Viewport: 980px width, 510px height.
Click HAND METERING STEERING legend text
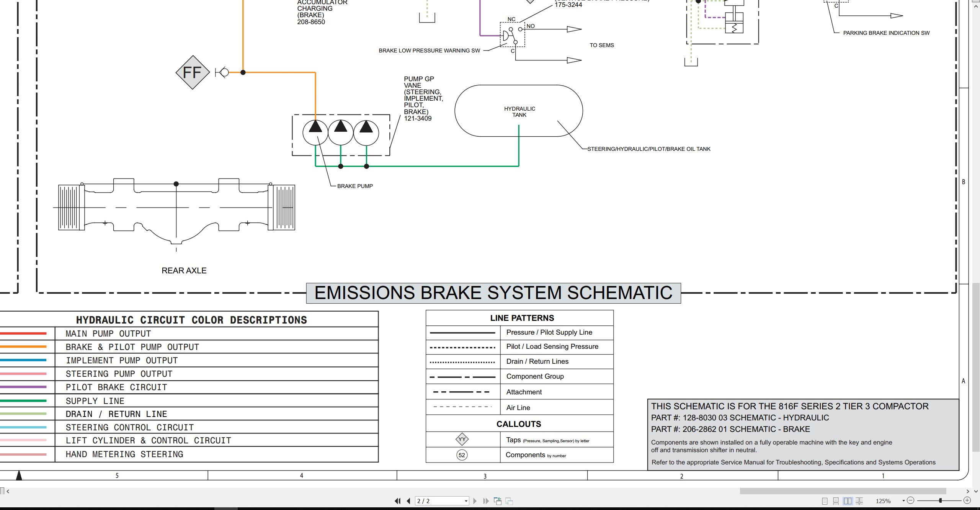[x=124, y=454]
